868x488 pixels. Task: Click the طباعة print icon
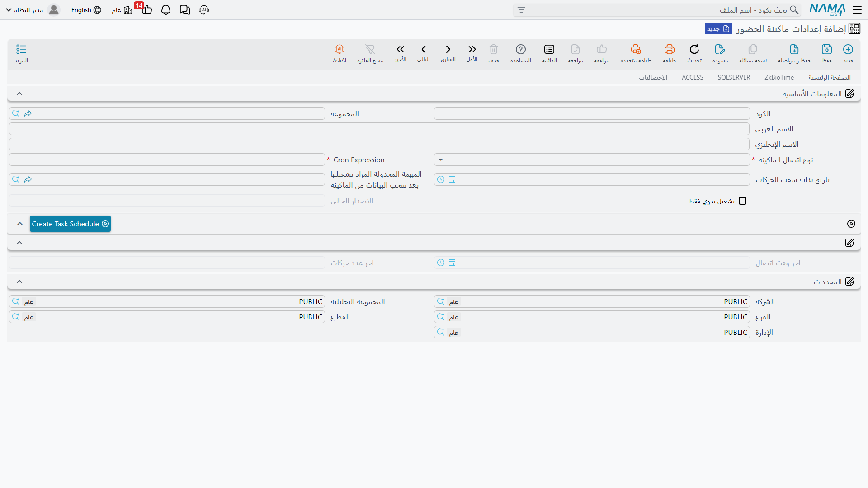[669, 49]
